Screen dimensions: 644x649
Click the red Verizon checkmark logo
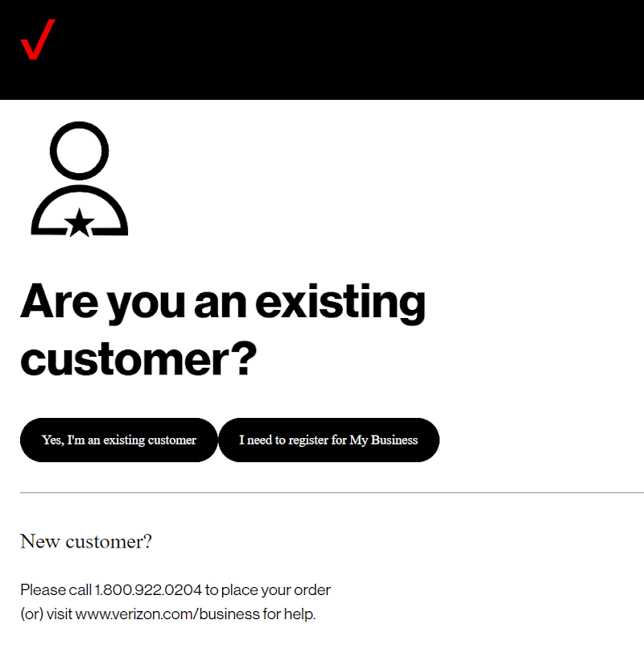(38, 39)
